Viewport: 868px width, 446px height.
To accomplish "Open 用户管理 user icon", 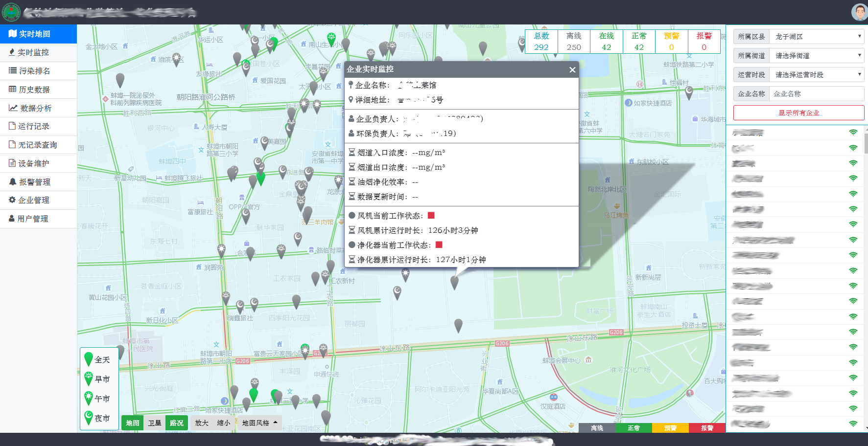I will click(12, 219).
